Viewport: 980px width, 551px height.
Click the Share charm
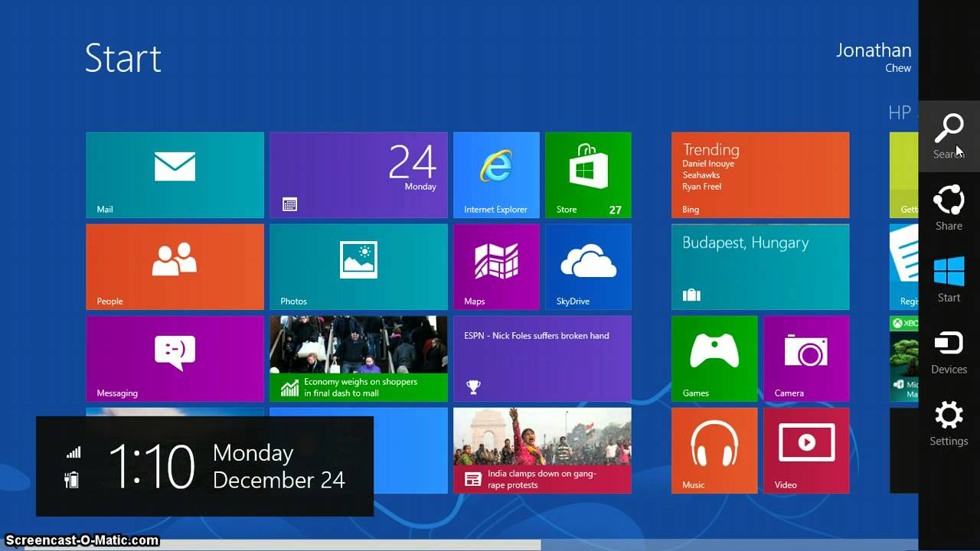coord(949,208)
